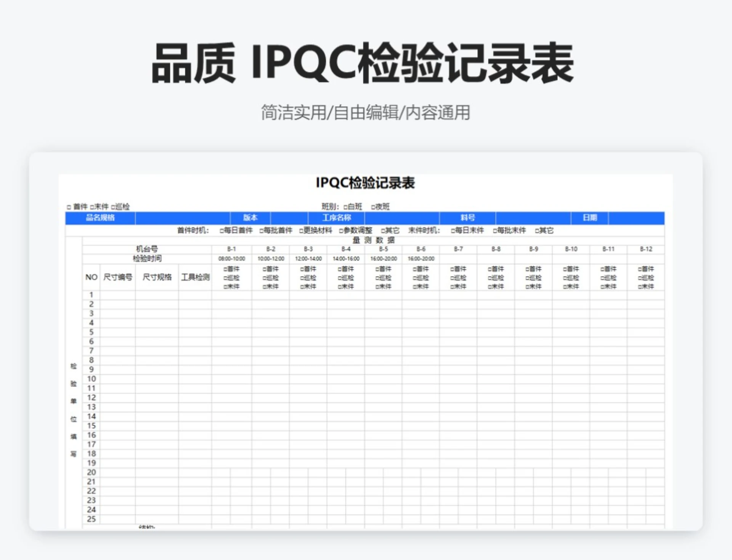
Task: Check 巡检 under machine B-3
Action: (x=302, y=278)
